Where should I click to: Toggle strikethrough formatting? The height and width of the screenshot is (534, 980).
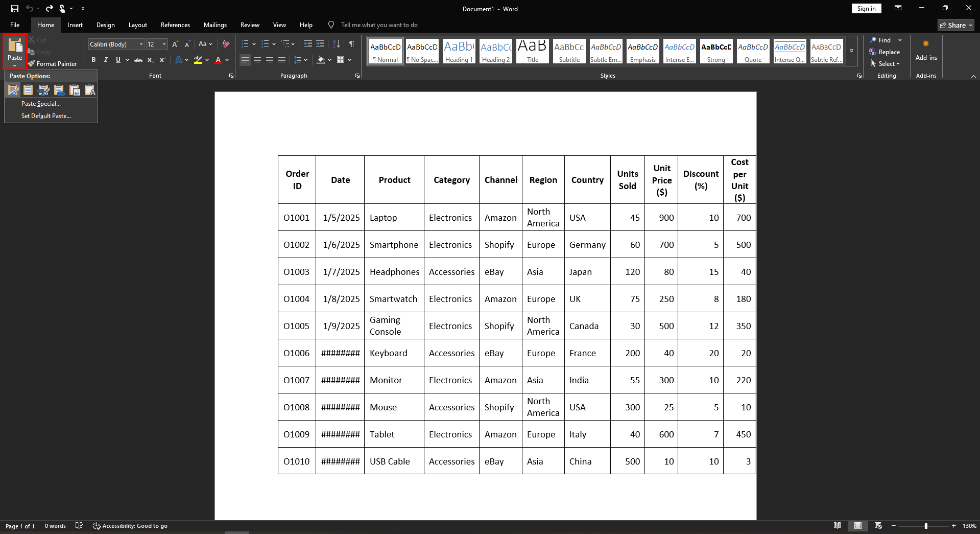(x=138, y=60)
